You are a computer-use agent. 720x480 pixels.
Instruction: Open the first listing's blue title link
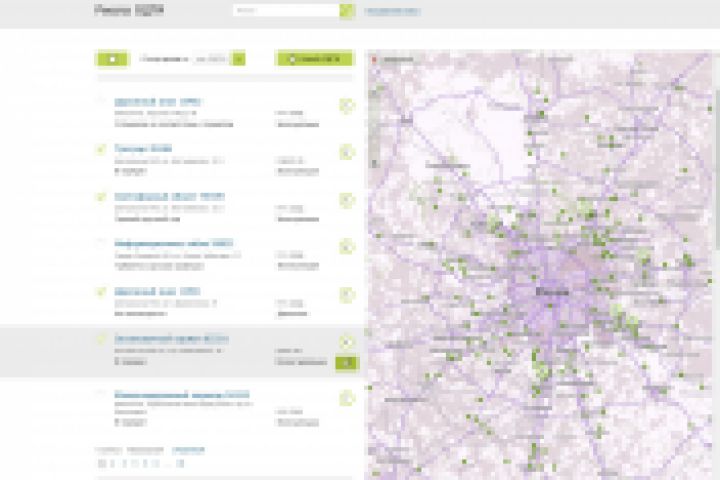click(x=158, y=102)
